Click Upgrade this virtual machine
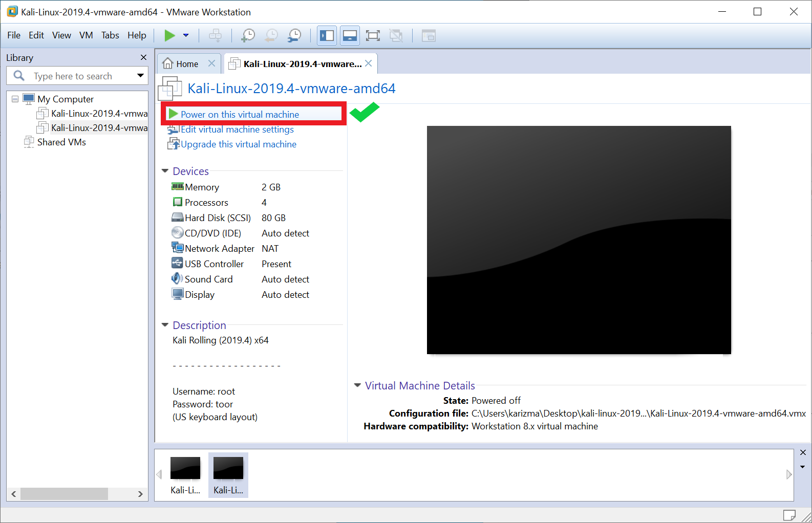Image resolution: width=812 pixels, height=523 pixels. pos(239,144)
